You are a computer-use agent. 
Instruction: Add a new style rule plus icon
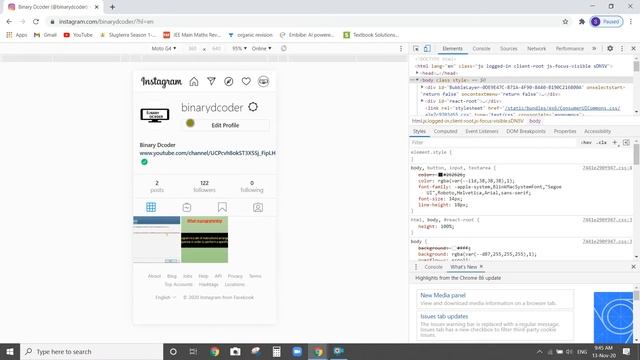(615, 142)
